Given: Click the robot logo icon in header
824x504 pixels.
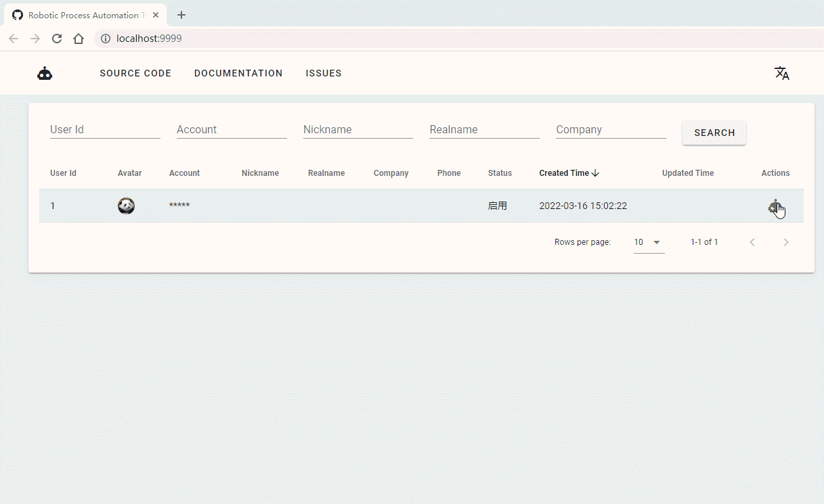Looking at the screenshot, I should click(45, 74).
